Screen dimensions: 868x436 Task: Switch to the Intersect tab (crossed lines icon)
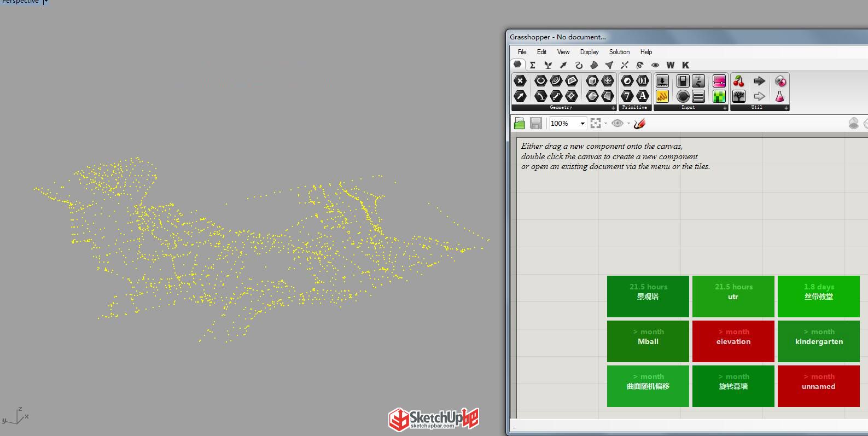point(625,65)
